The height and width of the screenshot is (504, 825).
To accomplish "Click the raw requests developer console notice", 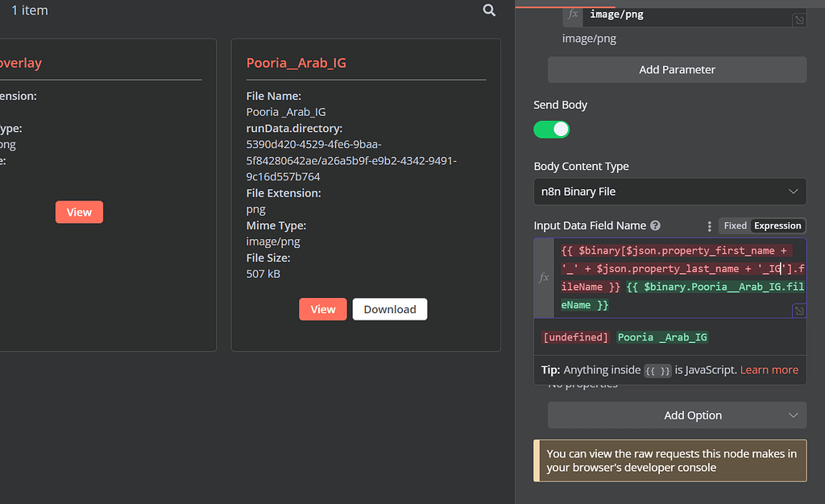I will [x=670, y=461].
